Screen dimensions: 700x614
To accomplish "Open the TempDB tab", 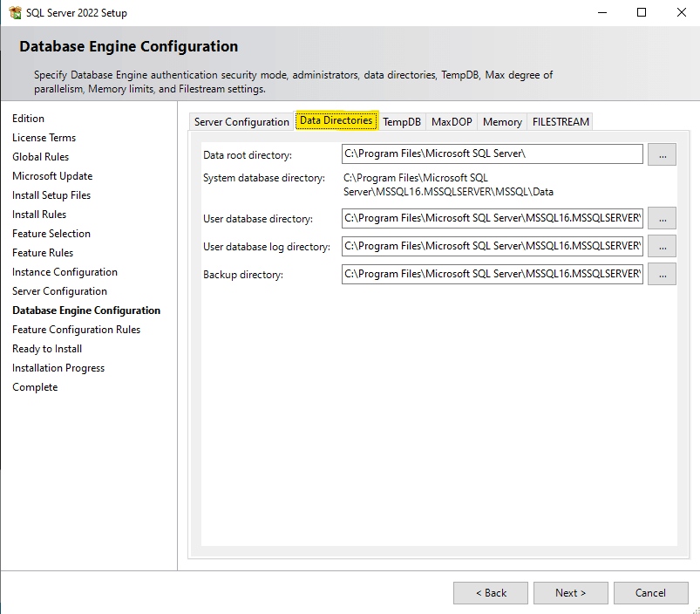I will 402,122.
